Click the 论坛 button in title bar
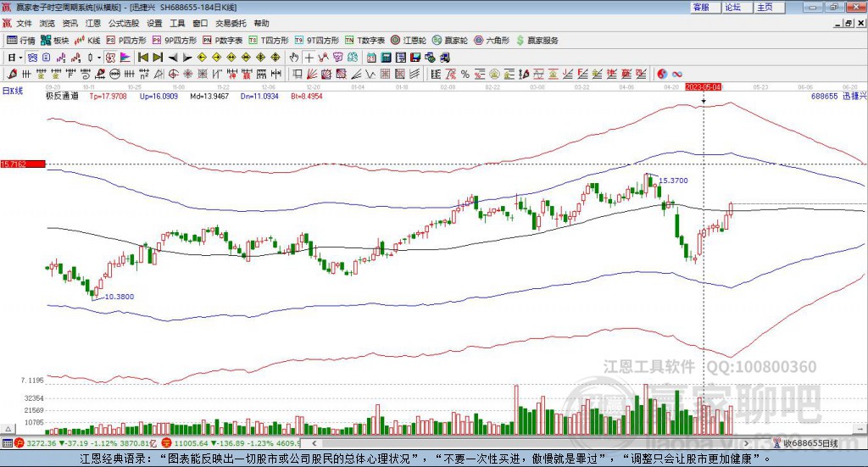 point(737,7)
